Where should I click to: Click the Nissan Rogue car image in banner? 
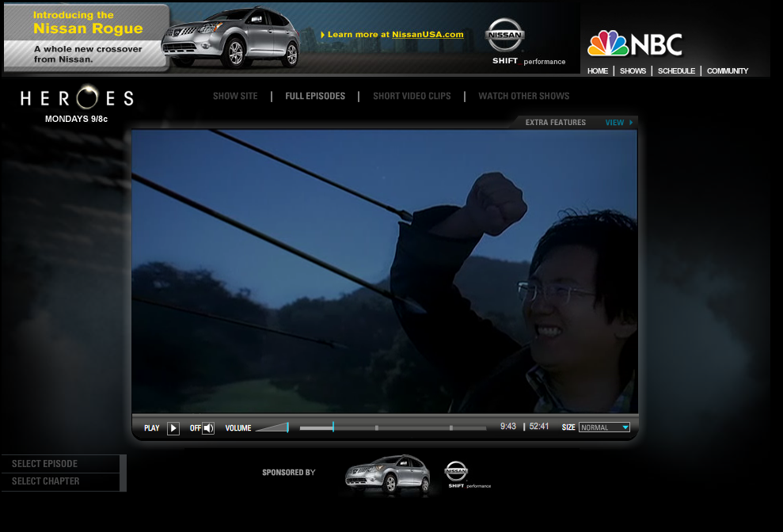pyautogui.click(x=230, y=37)
